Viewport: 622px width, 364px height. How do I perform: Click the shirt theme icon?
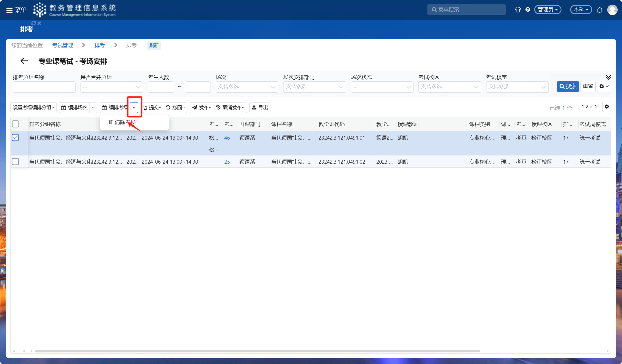tap(517, 10)
